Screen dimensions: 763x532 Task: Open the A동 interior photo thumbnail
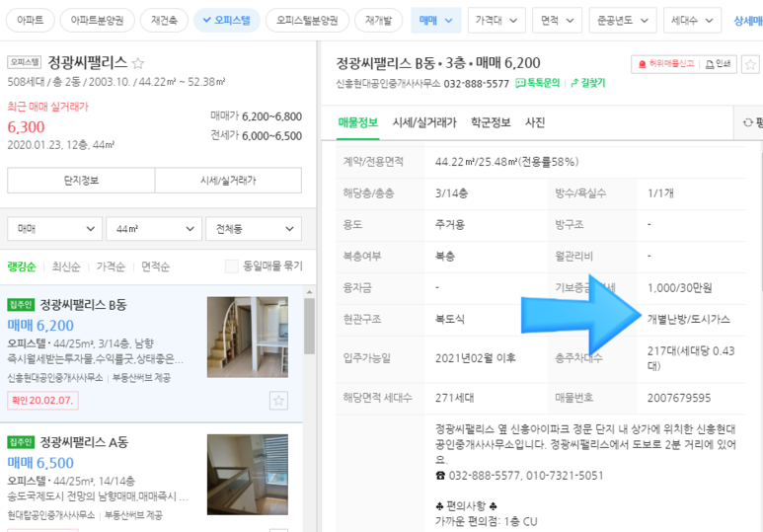(247, 475)
